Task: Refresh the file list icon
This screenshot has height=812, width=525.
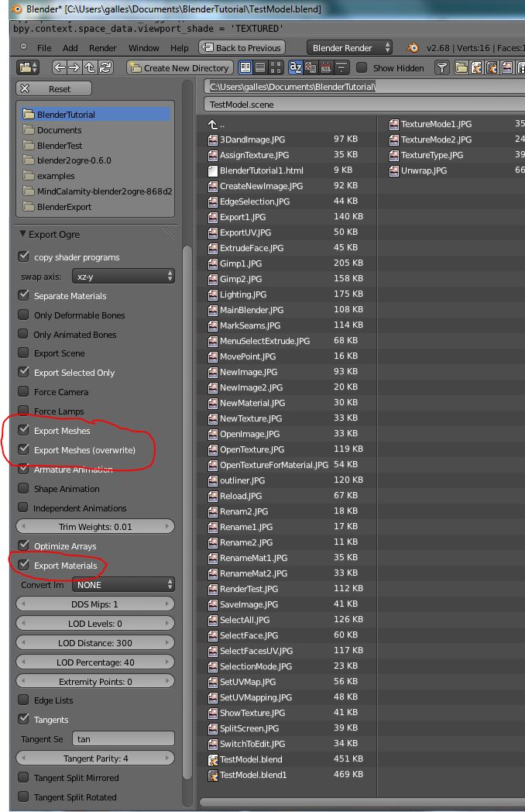Action: 105,67
